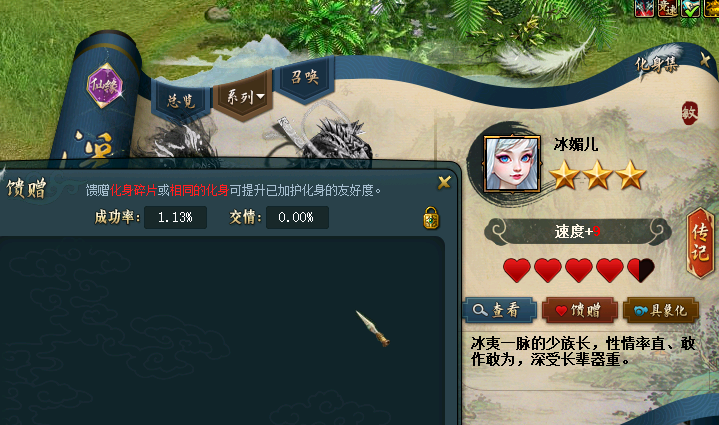
Task: Click the red 敏 seal icon
Action: 690,112
